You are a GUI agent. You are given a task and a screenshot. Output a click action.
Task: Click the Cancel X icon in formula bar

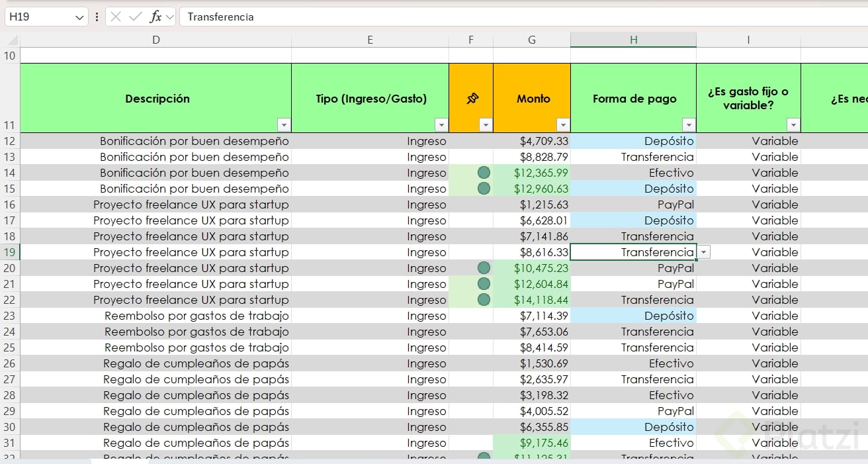(116, 17)
